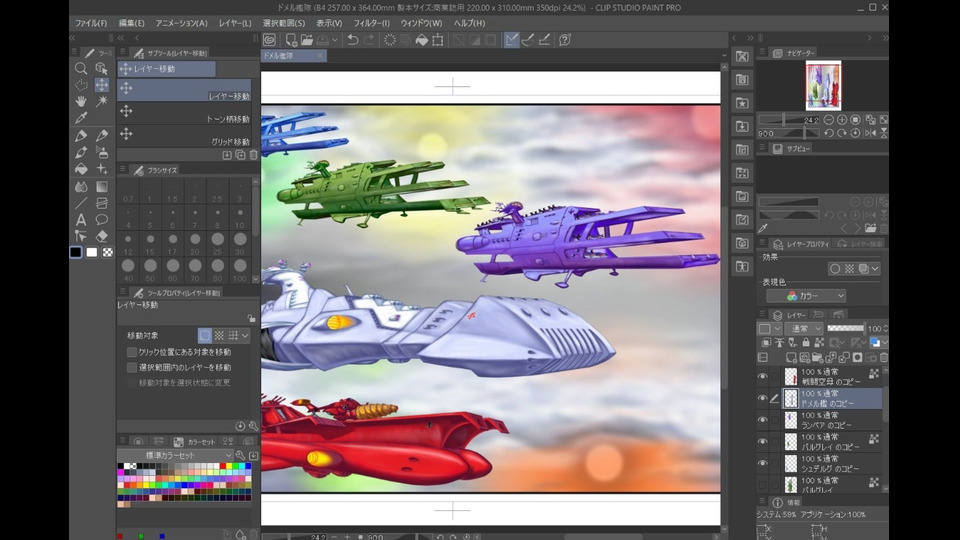Click the Open file folder icon
The width and height of the screenshot is (960, 540).
point(307,40)
